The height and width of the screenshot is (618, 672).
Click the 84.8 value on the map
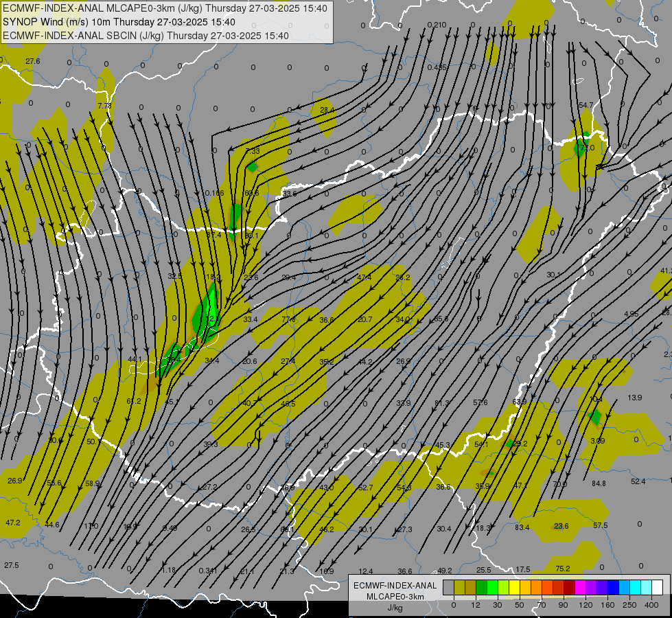pos(599,483)
